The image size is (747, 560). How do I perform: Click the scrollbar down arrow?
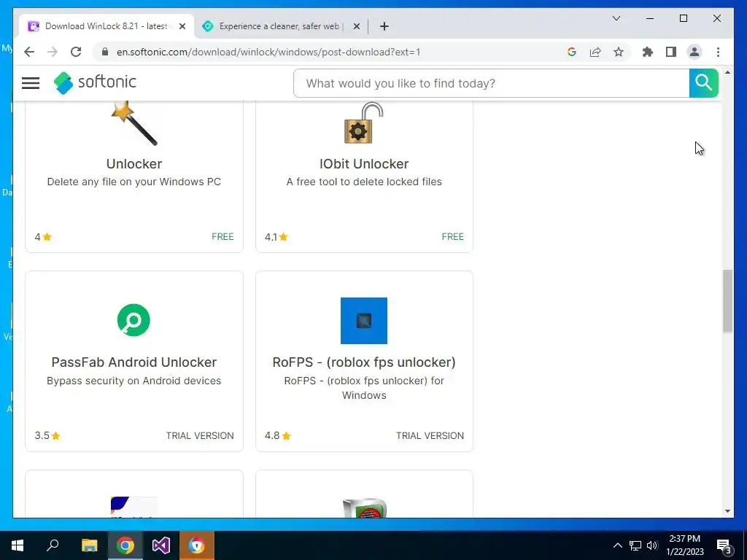click(x=727, y=511)
